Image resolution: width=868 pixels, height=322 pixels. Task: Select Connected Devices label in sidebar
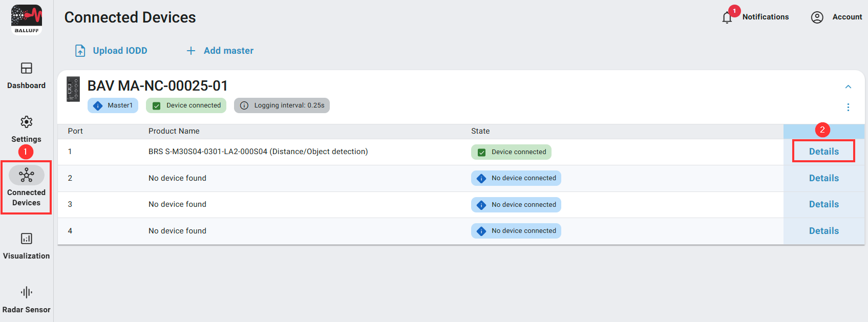pyautogui.click(x=27, y=198)
